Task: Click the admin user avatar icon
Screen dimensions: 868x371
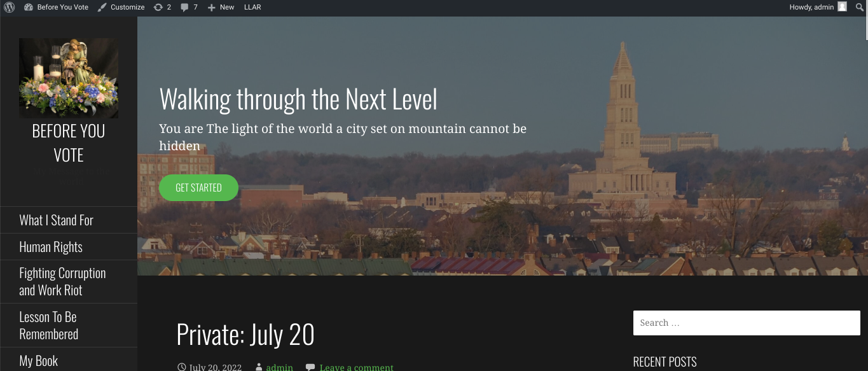Action: coord(842,7)
